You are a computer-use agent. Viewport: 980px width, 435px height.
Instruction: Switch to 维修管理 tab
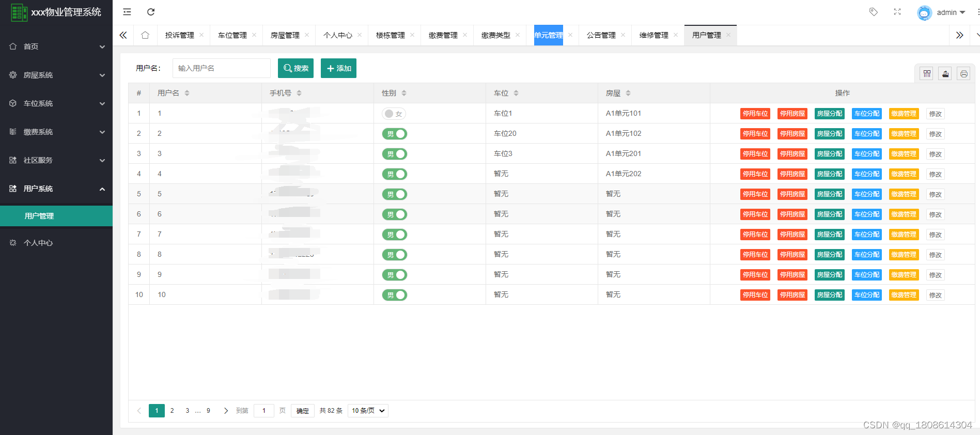click(654, 35)
